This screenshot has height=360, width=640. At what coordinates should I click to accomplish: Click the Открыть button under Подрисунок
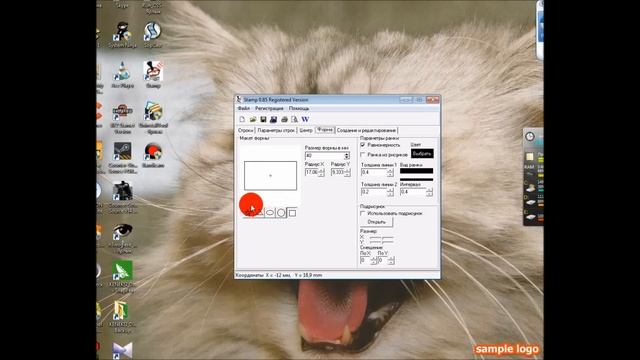point(376,222)
